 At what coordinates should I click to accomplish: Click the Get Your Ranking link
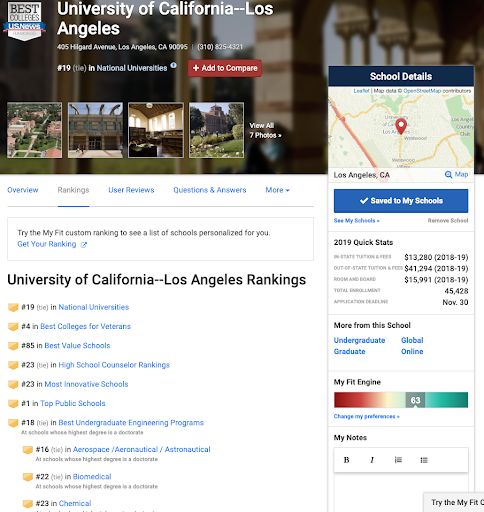pos(47,244)
